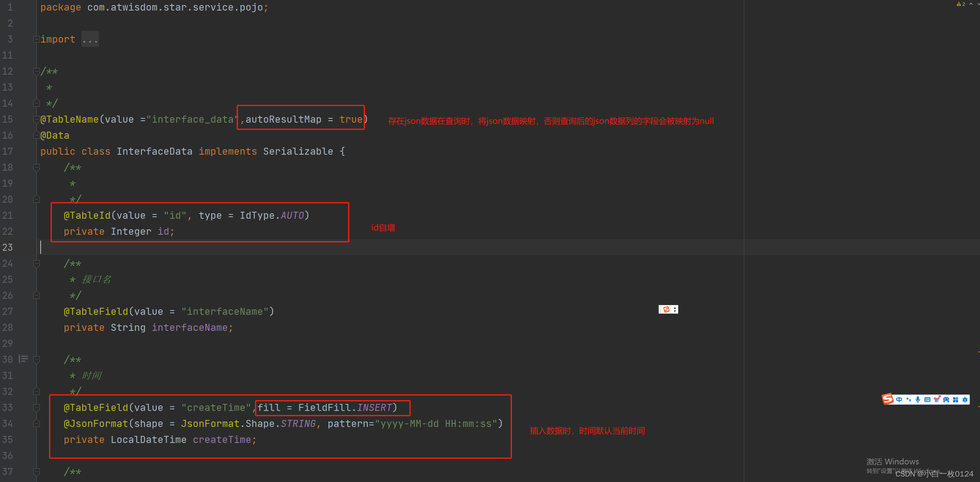
Task: Toggle Sogou punctuation mode icon
Action: (908, 400)
